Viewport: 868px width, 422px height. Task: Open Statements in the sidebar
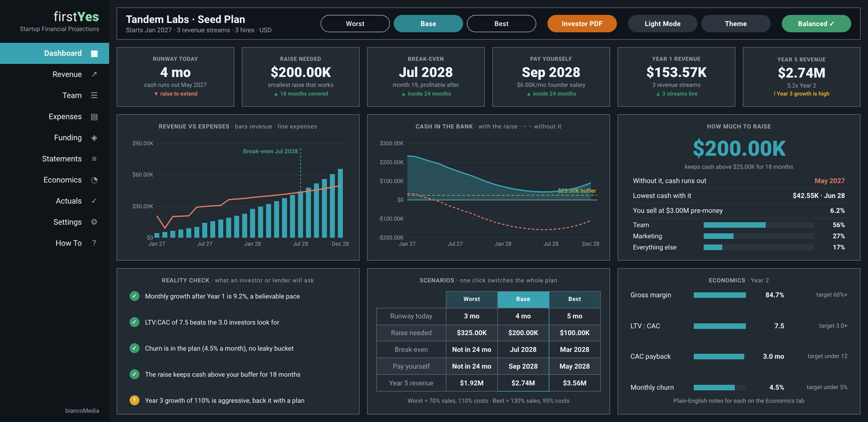pos(55,159)
